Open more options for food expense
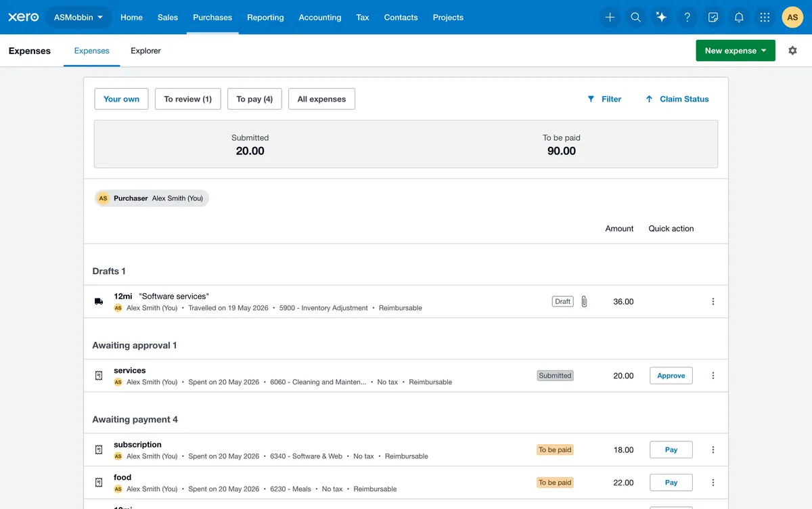Screen dimensions: 812x509 click(x=713, y=483)
